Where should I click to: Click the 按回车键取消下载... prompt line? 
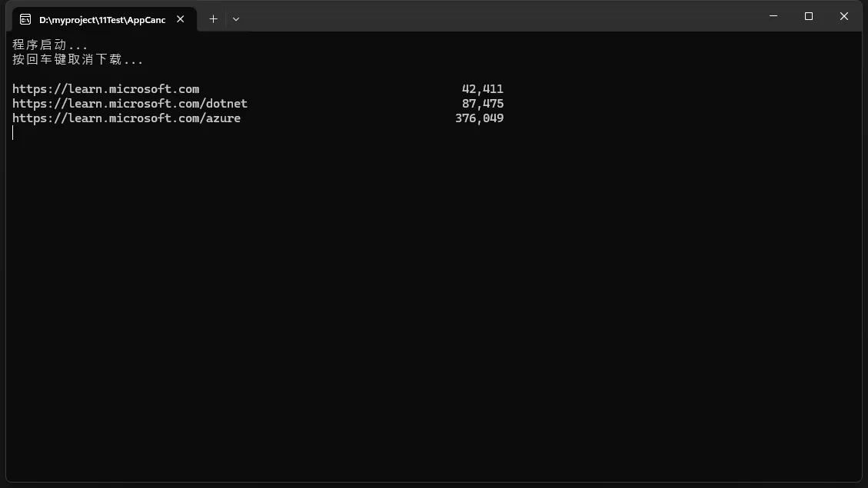pos(78,60)
